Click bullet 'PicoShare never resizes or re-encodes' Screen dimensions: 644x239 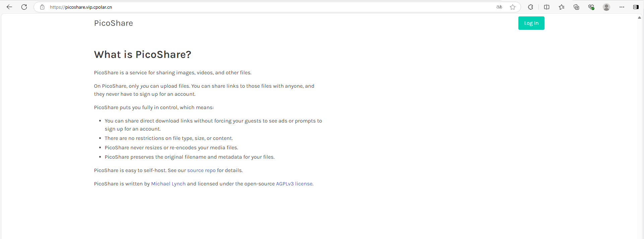click(x=171, y=148)
